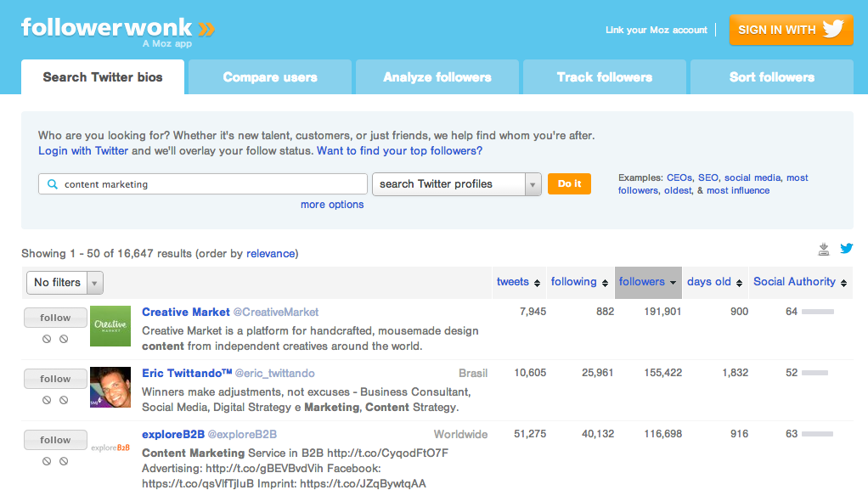
Task: Click Link your Moz account
Action: (656, 30)
